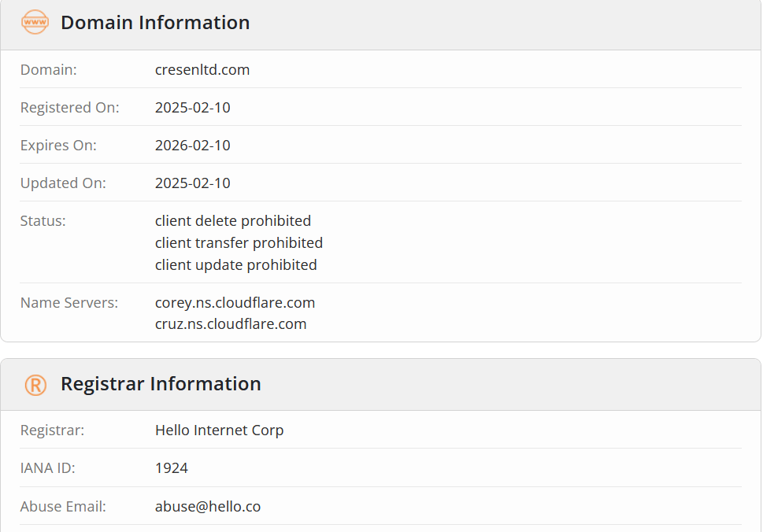Click the cresenltd.com domain value
Screen dimensions: 763x532
pyautogui.click(x=202, y=69)
